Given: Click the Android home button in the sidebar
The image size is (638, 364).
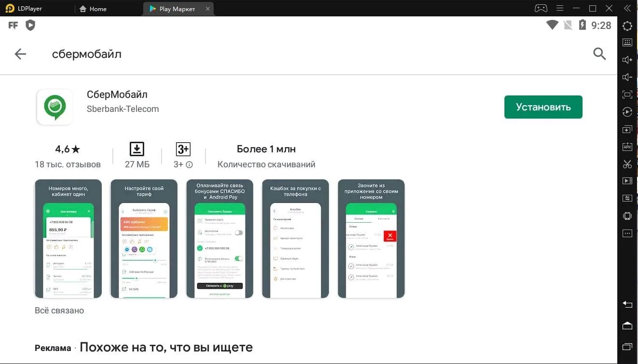Looking at the screenshot, I should pos(627,325).
